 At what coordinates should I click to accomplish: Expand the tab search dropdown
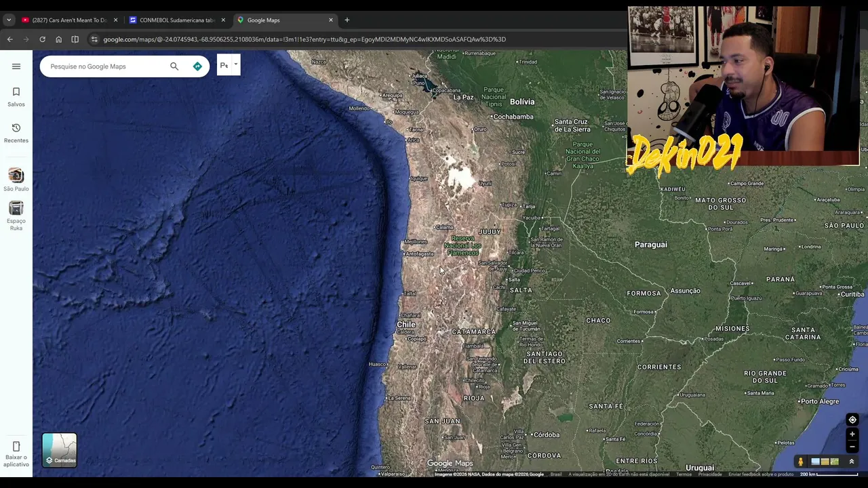(9, 20)
